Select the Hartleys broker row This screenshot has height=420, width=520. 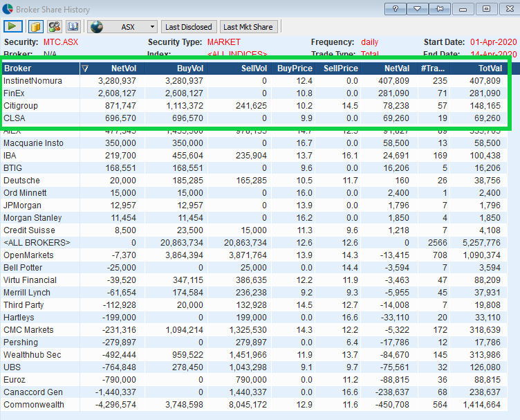[254, 318]
